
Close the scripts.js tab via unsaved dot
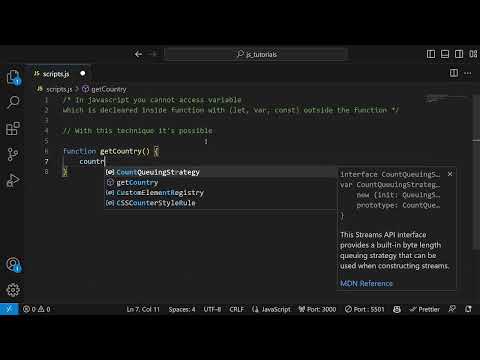(x=83, y=73)
